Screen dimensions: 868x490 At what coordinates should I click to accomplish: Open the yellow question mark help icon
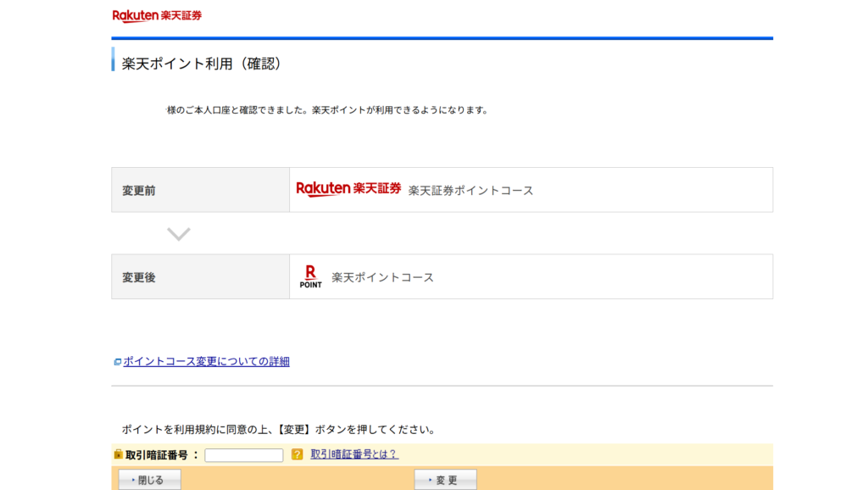tap(298, 454)
